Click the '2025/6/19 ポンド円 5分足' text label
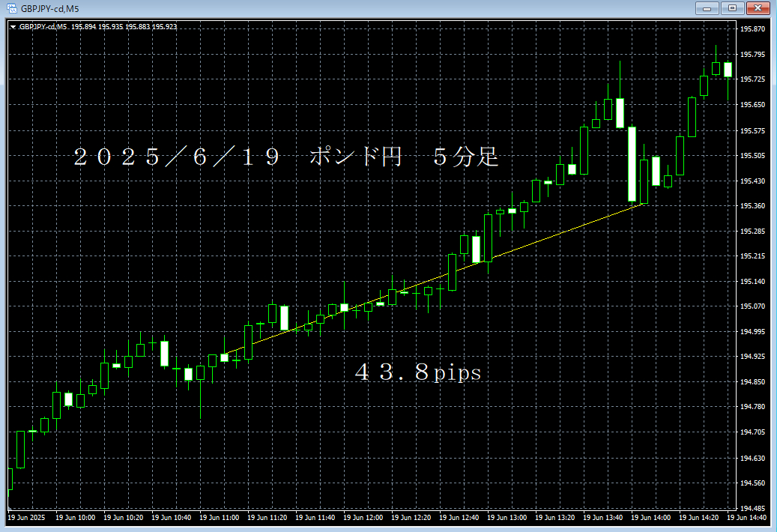This screenshot has height=532, width=777. click(286, 157)
